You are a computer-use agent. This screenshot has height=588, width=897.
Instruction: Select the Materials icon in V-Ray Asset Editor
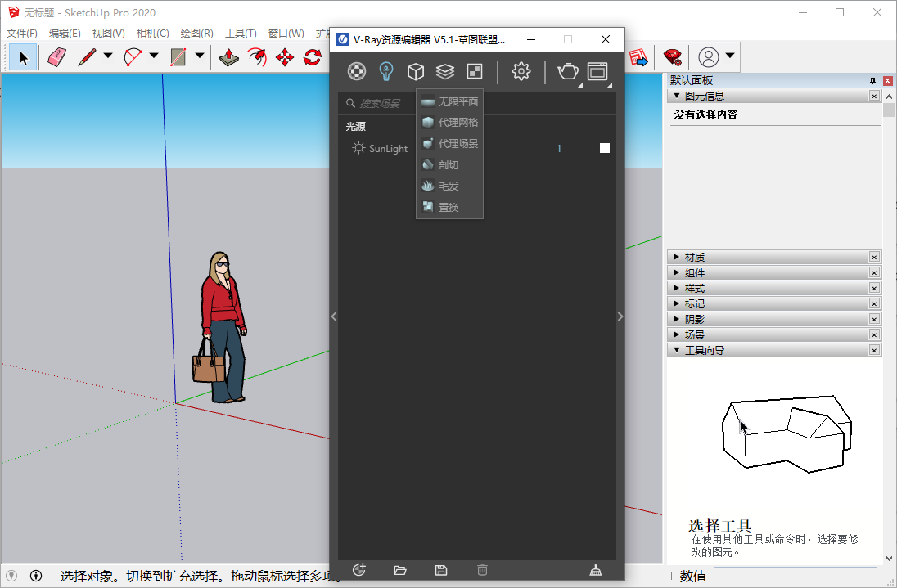[356, 71]
